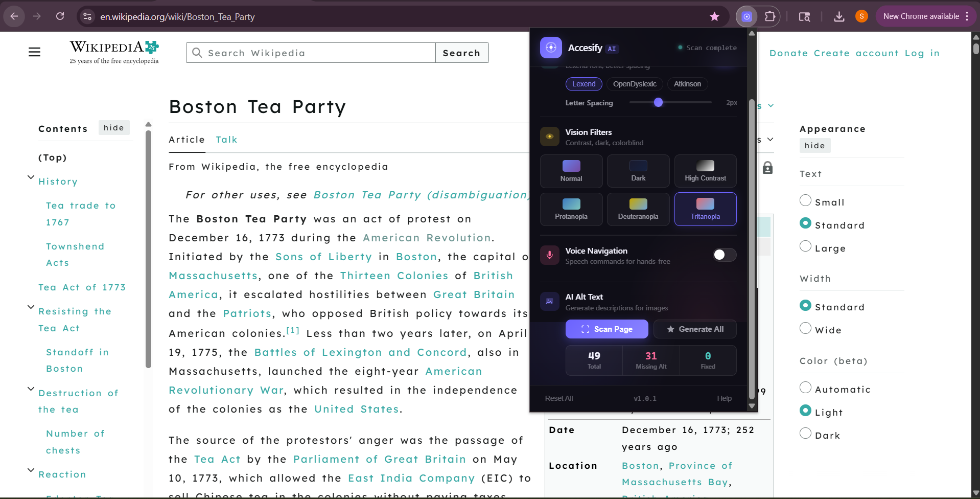Select the Wide width radio button
Image resolution: width=980 pixels, height=499 pixels.
[x=805, y=328]
